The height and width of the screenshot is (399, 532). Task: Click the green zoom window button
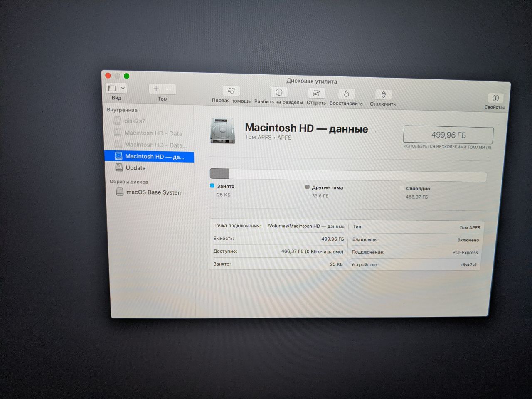(126, 76)
